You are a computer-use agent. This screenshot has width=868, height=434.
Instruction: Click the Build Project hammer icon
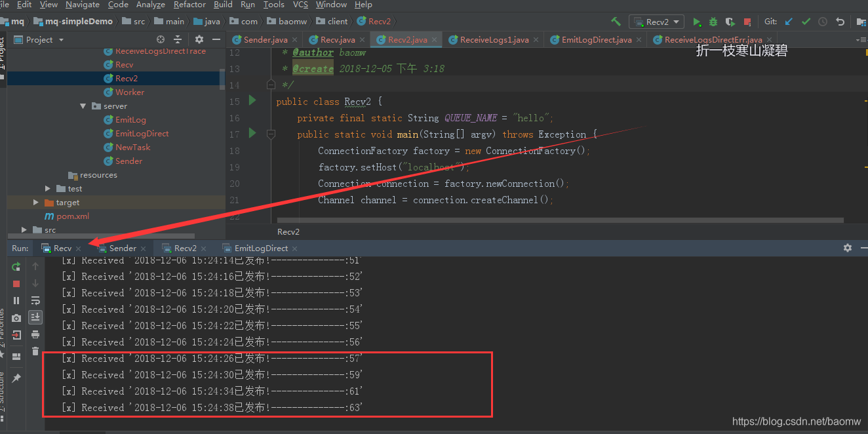[x=616, y=22]
